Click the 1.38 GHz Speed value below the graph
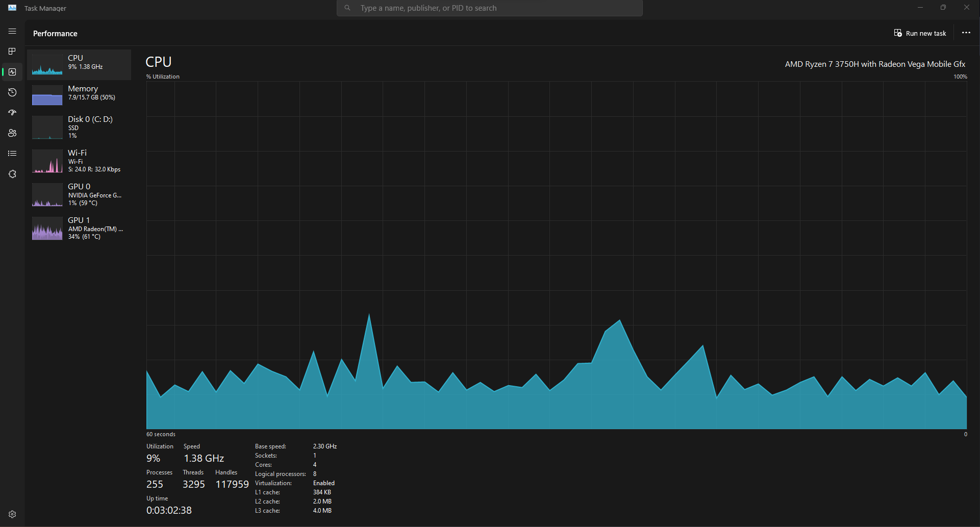 point(204,458)
